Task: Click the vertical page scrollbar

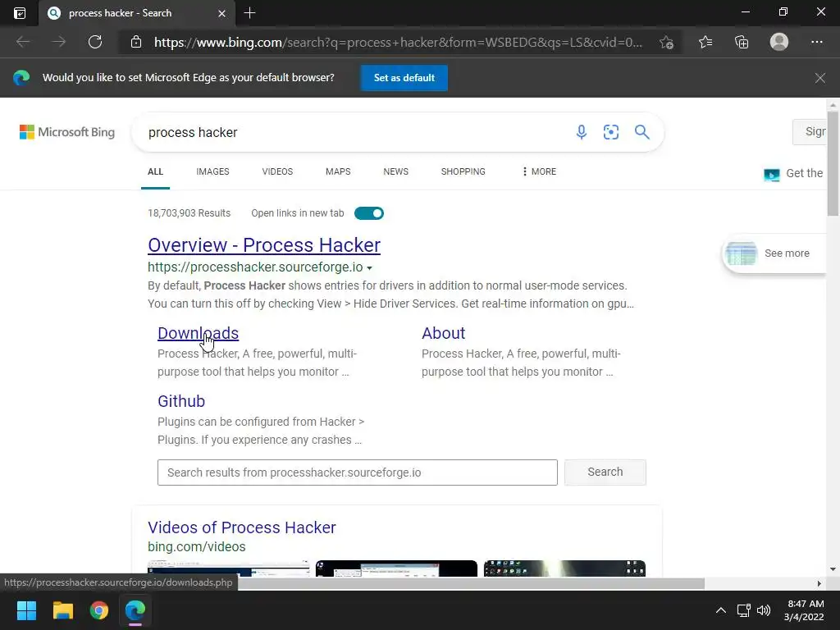Action: click(x=833, y=163)
